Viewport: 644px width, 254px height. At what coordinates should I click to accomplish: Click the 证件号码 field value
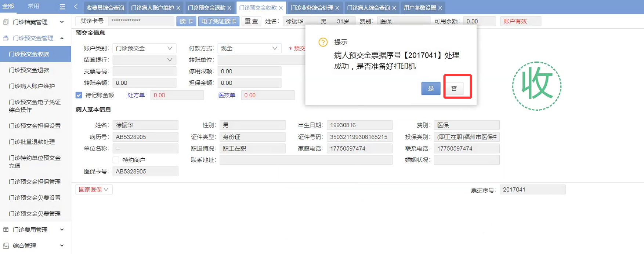click(359, 137)
